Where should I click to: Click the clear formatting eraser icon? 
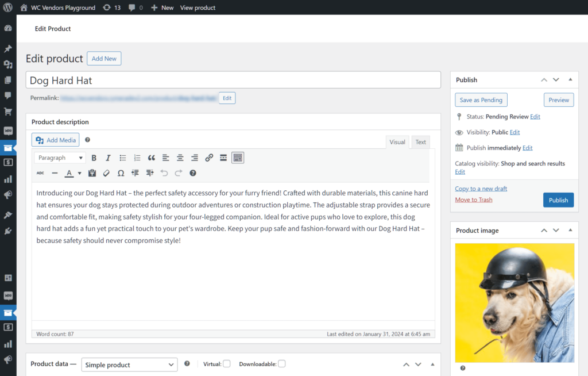[x=106, y=173]
